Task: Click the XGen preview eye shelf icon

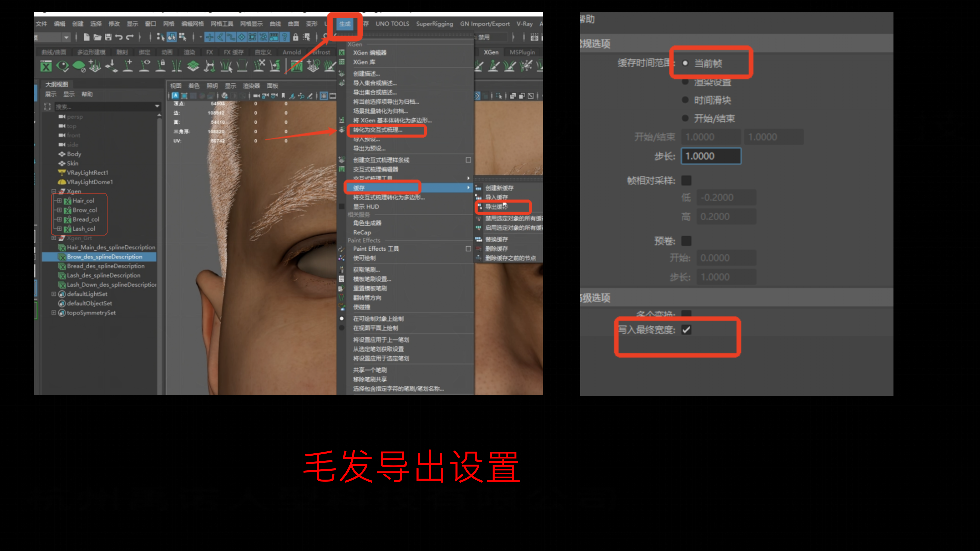Action: coord(62,67)
